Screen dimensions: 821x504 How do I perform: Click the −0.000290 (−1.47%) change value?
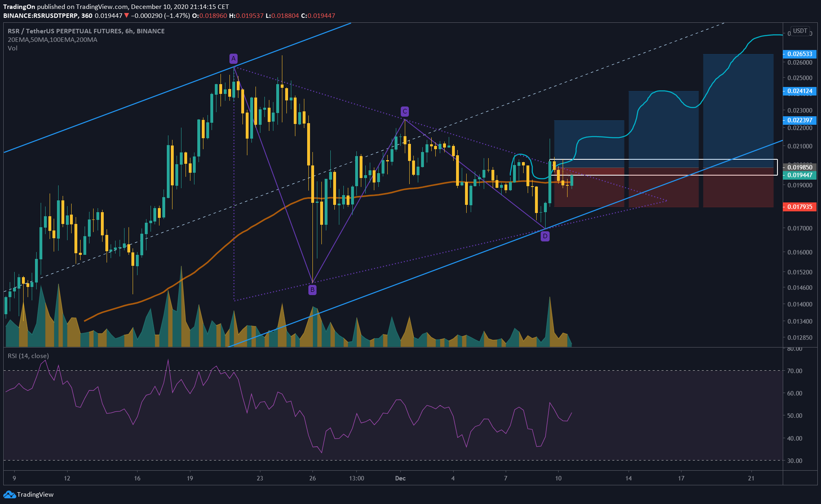tap(160, 16)
